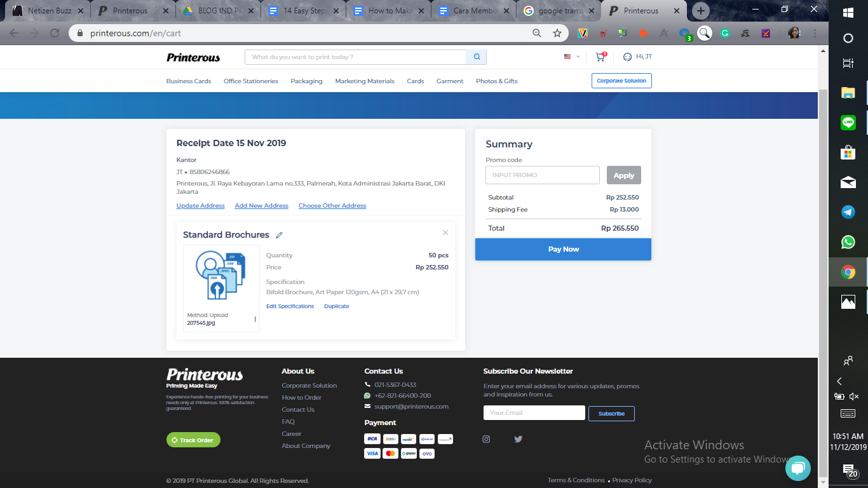
Task: Click the browser address bar URL
Action: (135, 33)
